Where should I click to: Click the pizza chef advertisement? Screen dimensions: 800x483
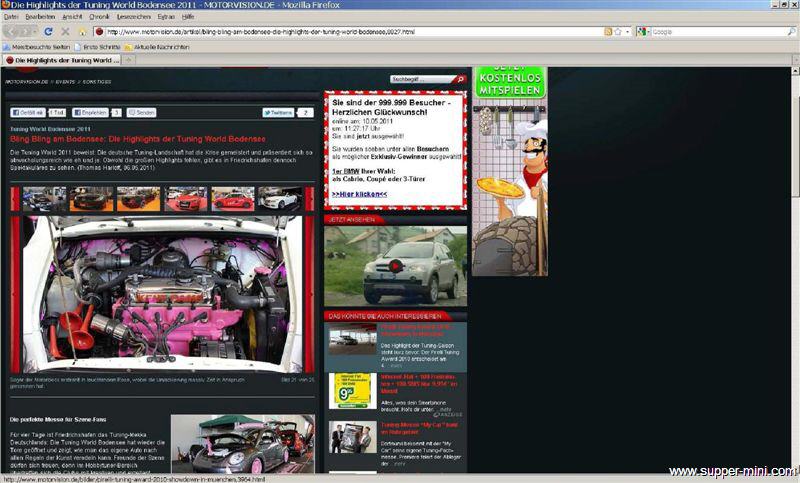(510, 189)
